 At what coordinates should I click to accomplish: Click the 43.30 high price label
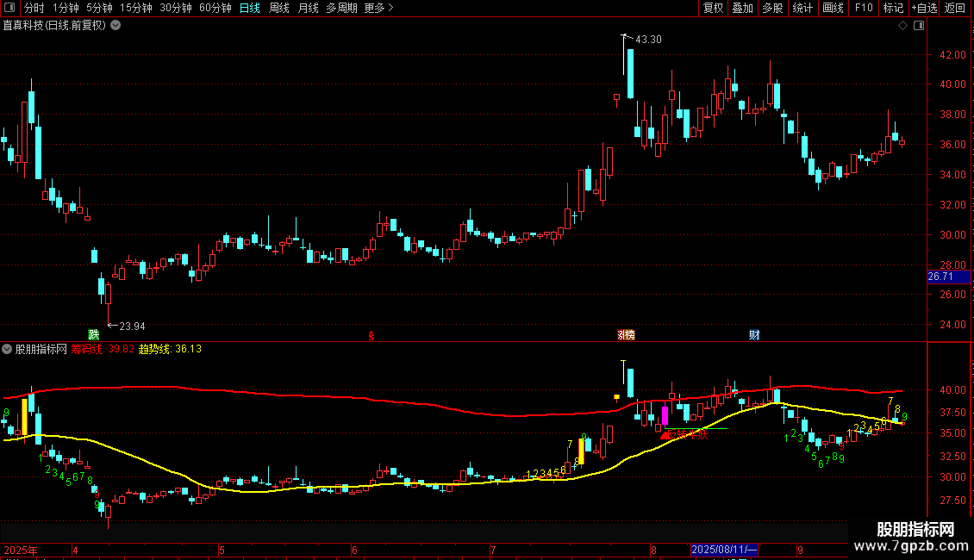[648, 40]
